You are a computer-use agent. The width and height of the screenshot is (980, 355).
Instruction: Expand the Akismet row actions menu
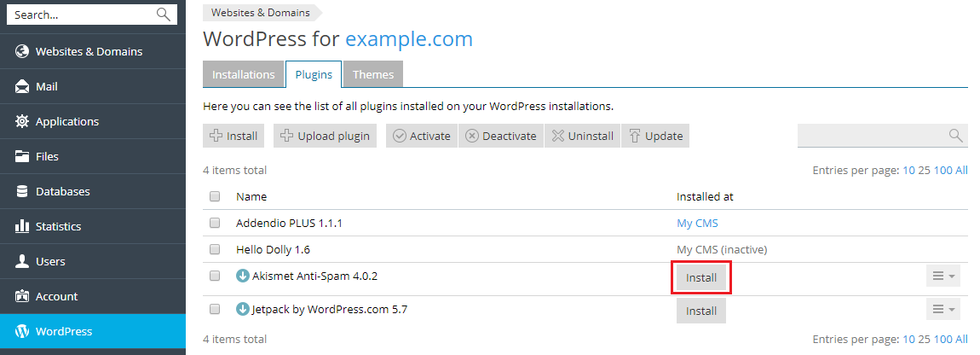943,276
